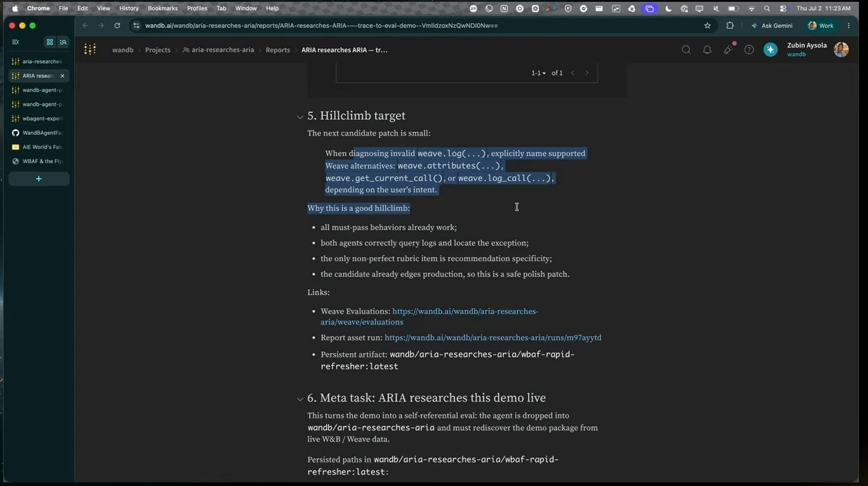Switch to the wbagent-exper tab
This screenshot has width=868, height=486.
tap(39, 119)
